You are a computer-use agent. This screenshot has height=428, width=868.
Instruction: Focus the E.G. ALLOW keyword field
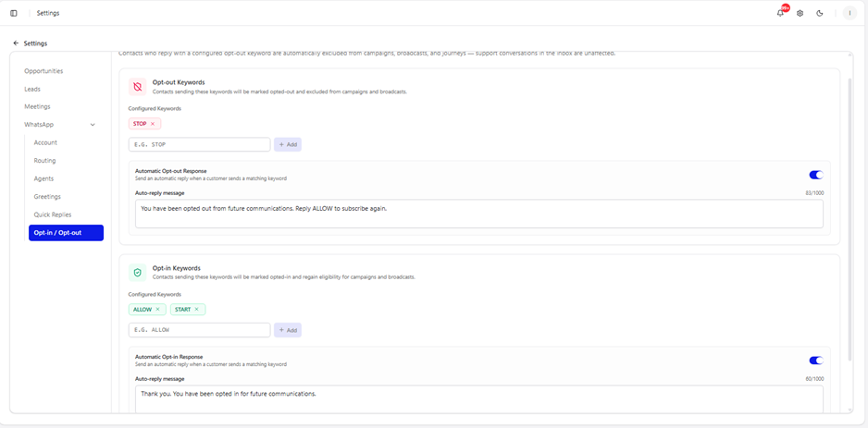point(200,330)
